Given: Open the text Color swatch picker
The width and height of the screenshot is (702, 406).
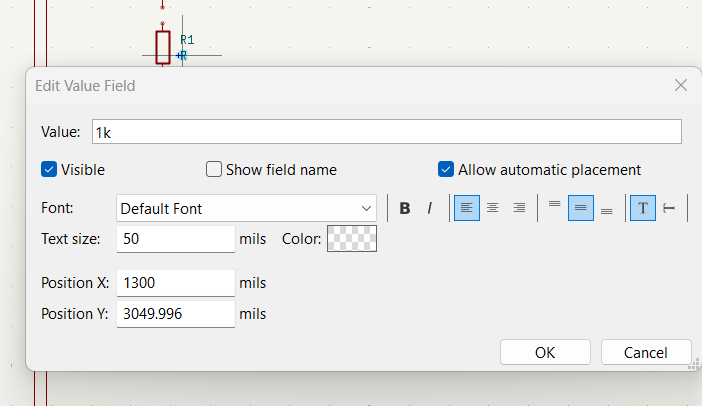Looking at the screenshot, I should click(351, 239).
